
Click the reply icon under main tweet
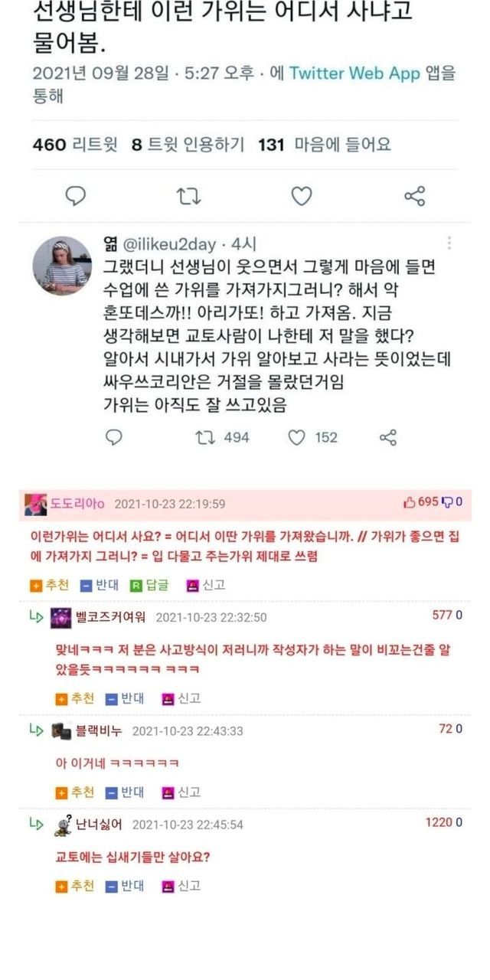(x=75, y=196)
